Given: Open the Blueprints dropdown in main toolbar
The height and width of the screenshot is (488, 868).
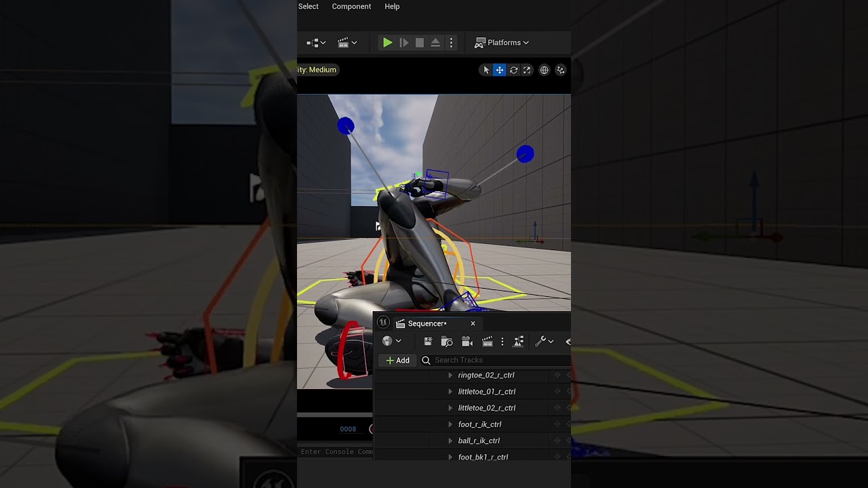Looking at the screenshot, I should click(316, 43).
